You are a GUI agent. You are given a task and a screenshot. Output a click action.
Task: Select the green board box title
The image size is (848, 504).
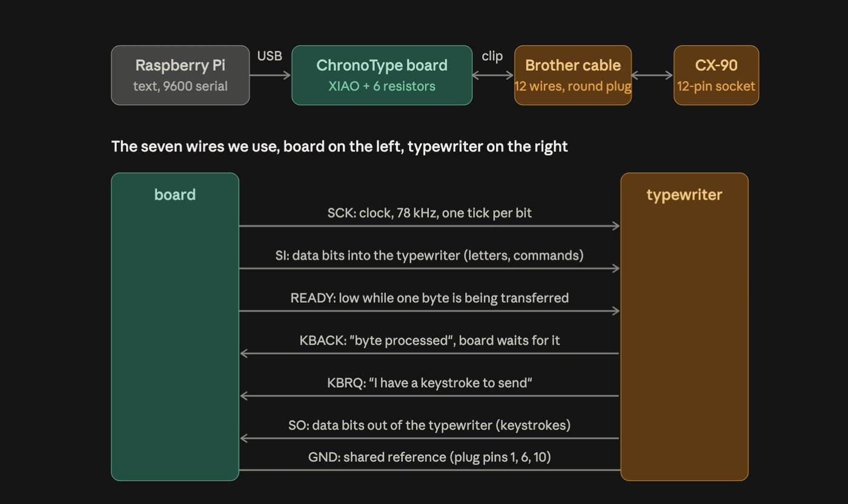tap(175, 194)
